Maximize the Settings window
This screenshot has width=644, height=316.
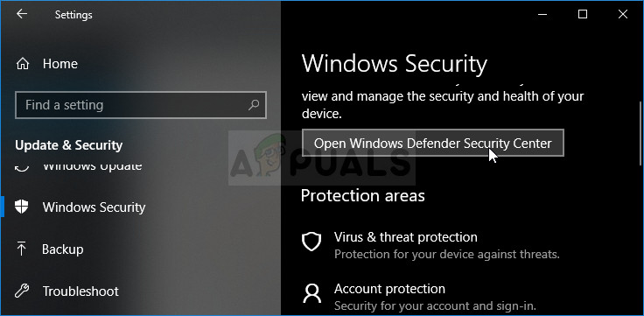point(583,14)
